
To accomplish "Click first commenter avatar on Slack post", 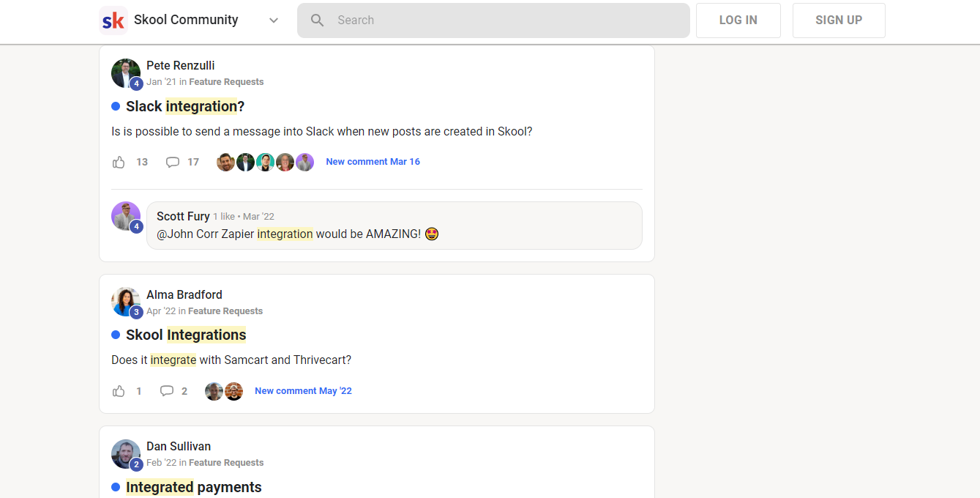I will (x=225, y=163).
